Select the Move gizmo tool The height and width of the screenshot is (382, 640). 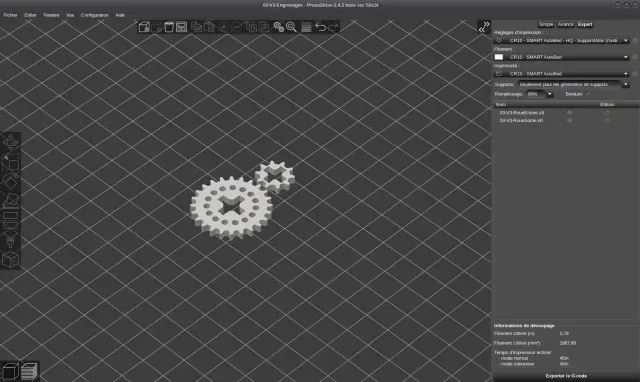click(x=10, y=142)
